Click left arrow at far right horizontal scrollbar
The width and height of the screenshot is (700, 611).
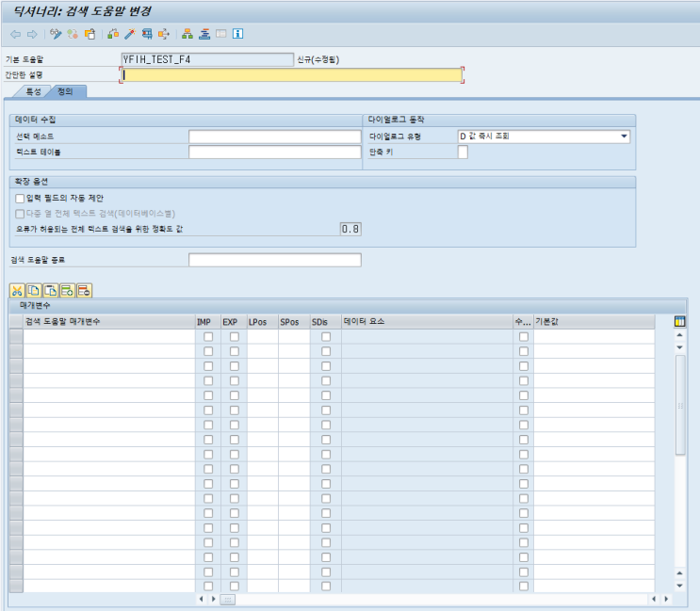click(654, 599)
